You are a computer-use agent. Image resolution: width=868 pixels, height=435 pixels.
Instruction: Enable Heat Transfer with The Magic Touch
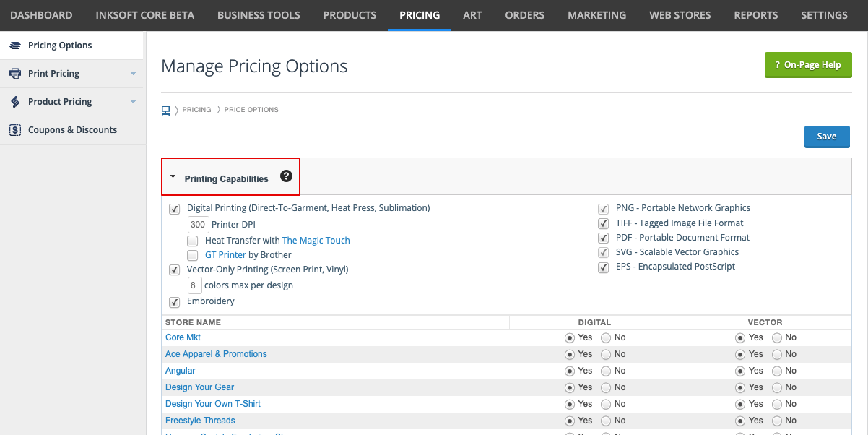[192, 240]
